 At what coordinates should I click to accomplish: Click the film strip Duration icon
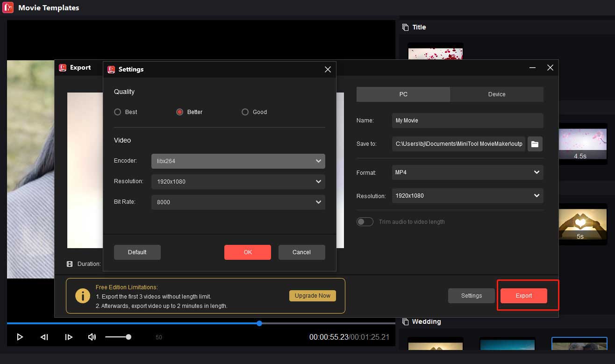[70, 264]
